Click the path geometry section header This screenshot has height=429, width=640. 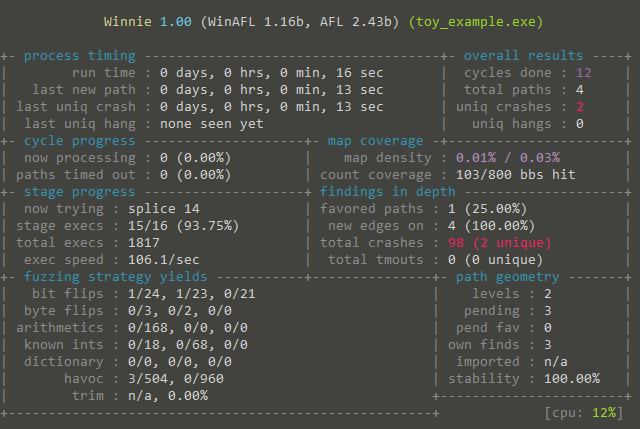507,277
